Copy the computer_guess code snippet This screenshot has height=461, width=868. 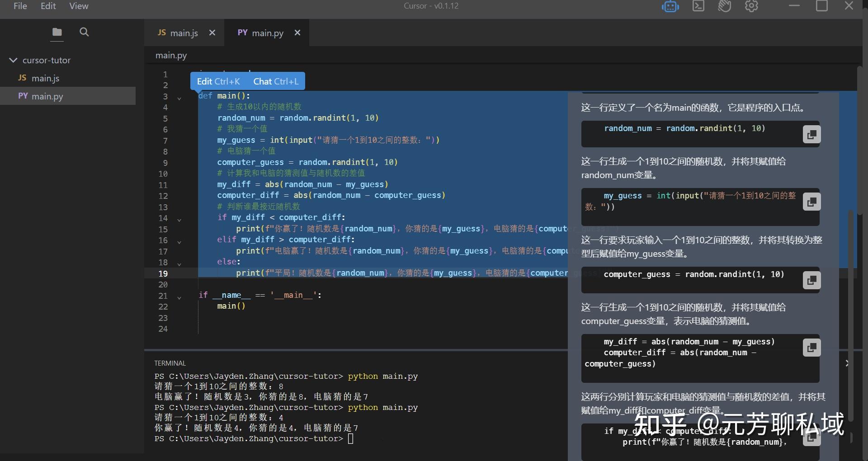(x=811, y=280)
